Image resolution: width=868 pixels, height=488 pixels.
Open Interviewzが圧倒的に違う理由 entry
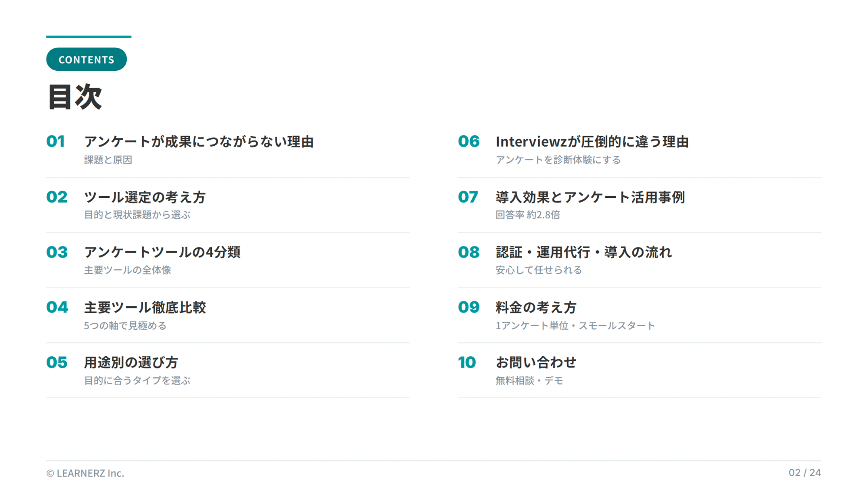point(592,141)
